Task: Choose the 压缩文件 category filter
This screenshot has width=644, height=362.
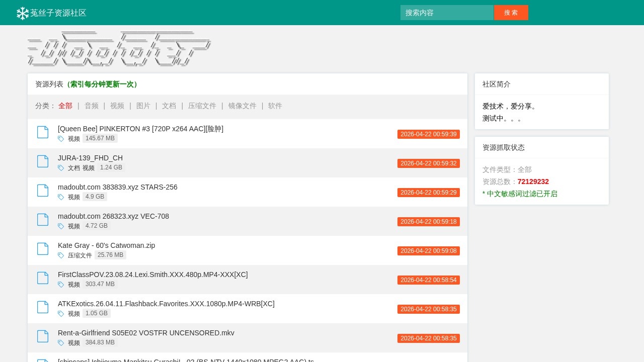Action: click(x=202, y=106)
